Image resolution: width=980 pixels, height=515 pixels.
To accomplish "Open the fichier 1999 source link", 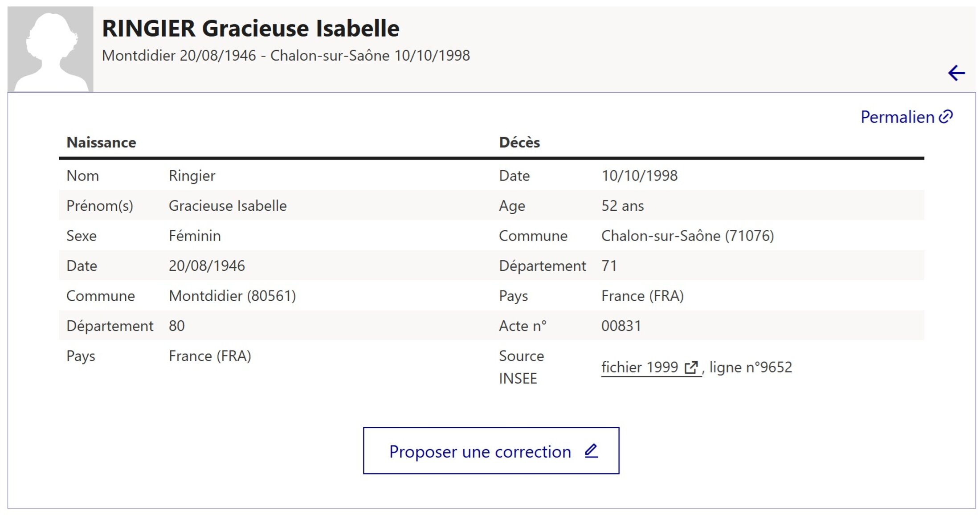I will click(640, 368).
